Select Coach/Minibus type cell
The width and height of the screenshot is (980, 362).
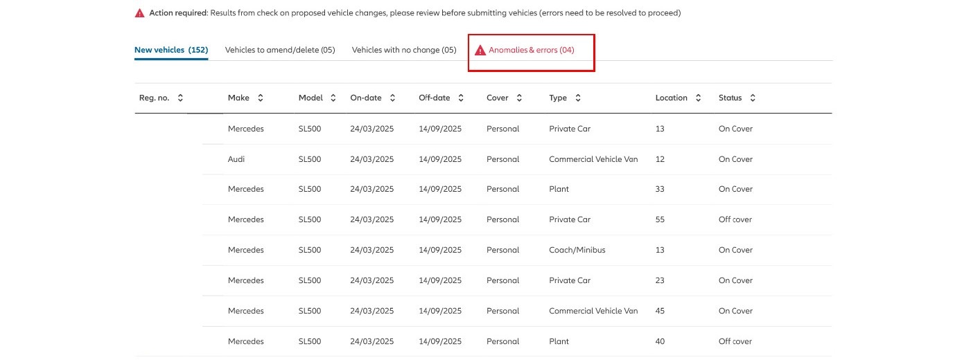pos(577,250)
